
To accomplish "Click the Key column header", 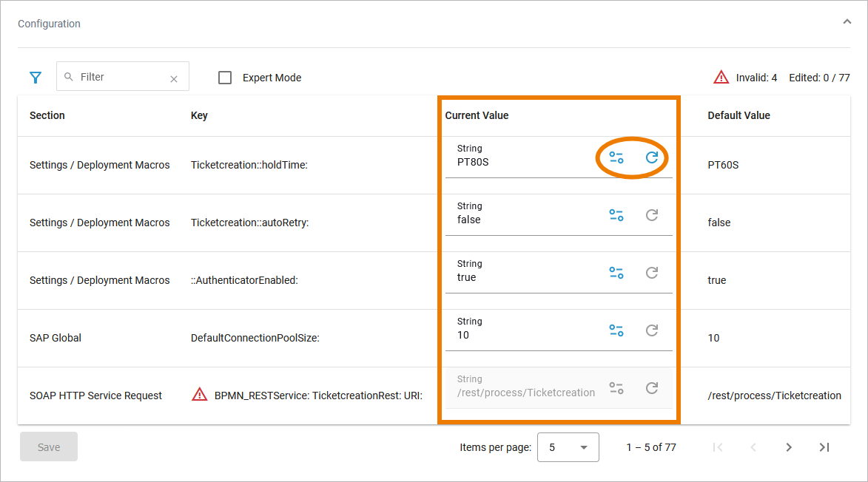I will (199, 115).
